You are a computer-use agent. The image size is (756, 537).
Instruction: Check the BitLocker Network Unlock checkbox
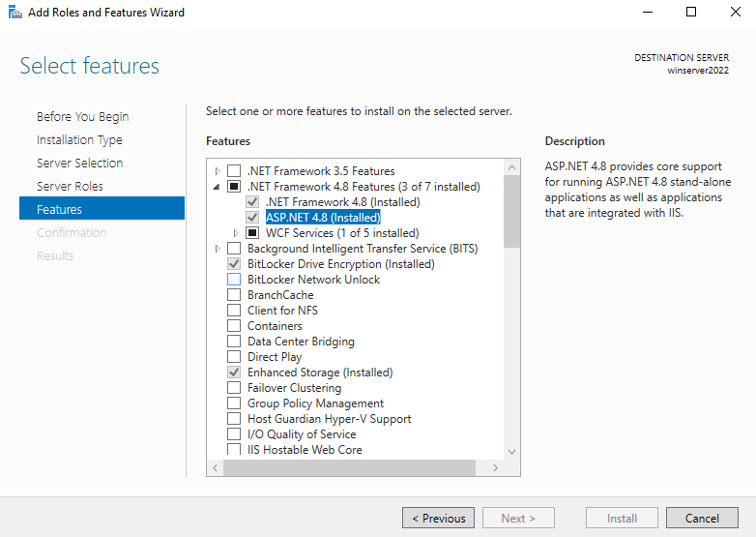point(233,280)
